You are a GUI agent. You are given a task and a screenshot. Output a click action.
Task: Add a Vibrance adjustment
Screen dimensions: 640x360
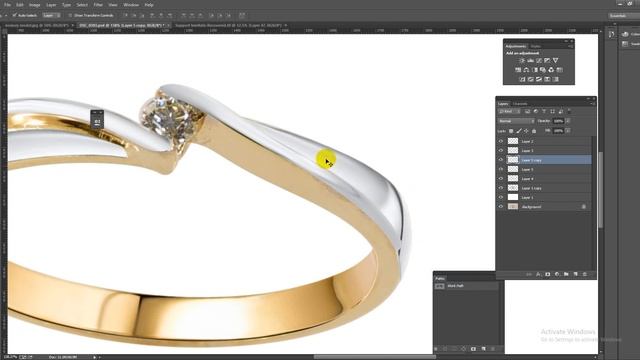click(556, 60)
